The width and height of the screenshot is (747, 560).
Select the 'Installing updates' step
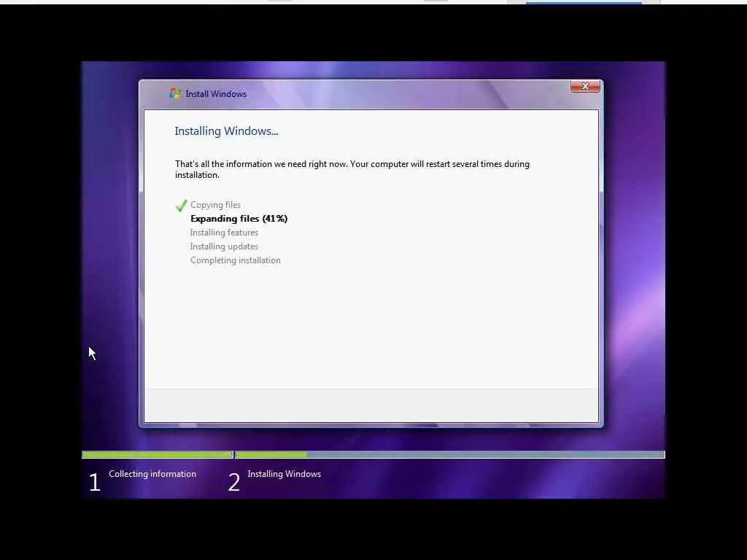[x=224, y=246]
